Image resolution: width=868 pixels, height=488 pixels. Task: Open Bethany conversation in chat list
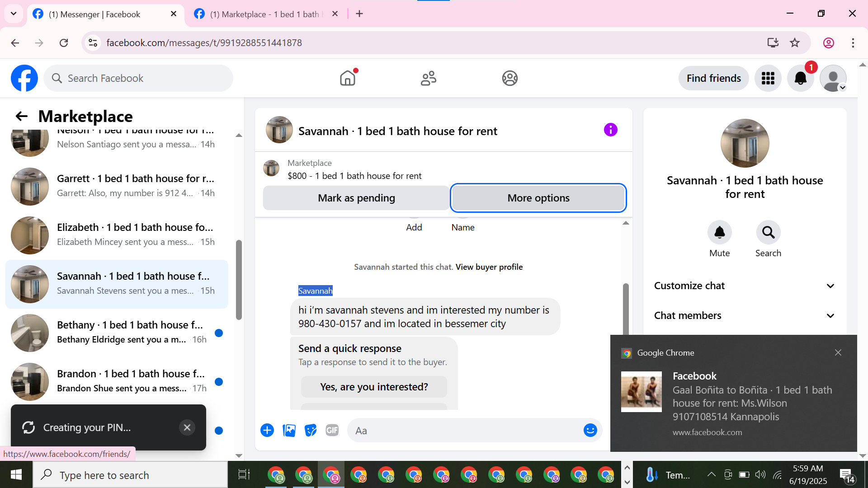pyautogui.click(x=117, y=333)
